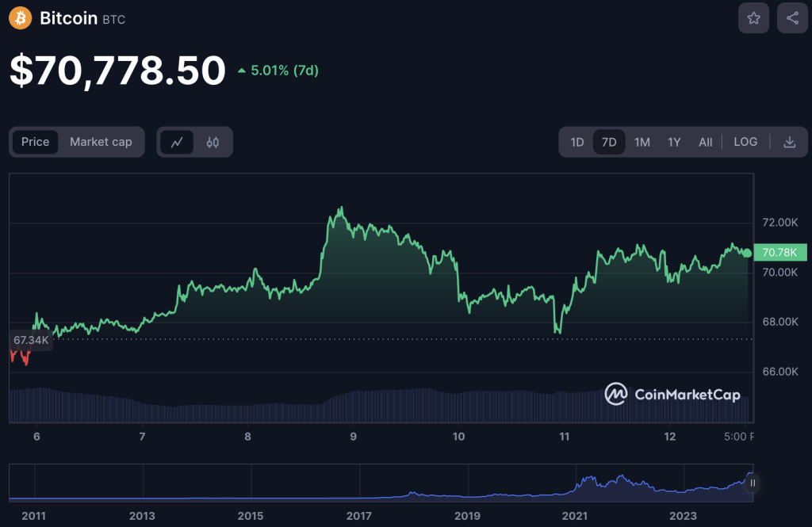
Task: Click the chart peak near date 9
Action: pyautogui.click(x=341, y=208)
